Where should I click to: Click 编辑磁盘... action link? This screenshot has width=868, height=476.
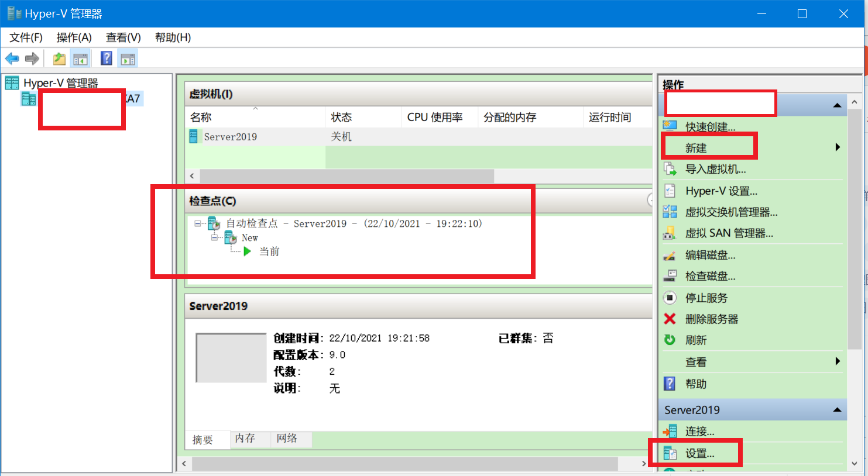click(x=711, y=255)
